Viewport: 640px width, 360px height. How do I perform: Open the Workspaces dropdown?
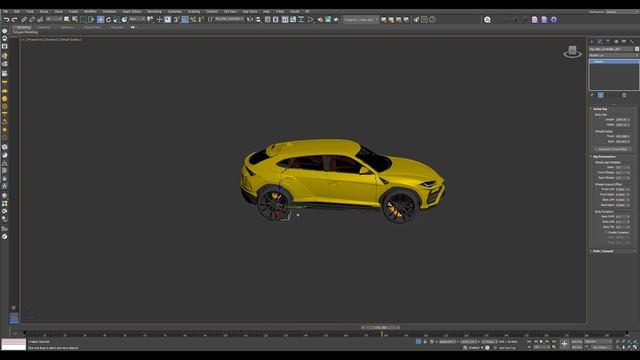pyautogui.click(x=622, y=12)
